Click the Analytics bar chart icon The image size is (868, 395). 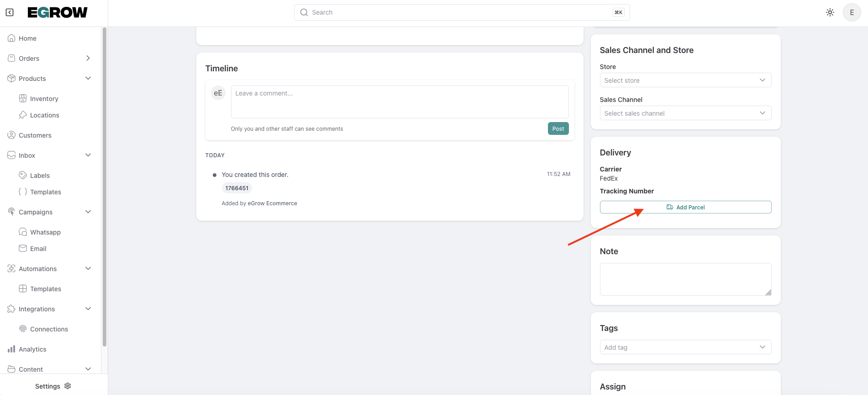point(11,349)
